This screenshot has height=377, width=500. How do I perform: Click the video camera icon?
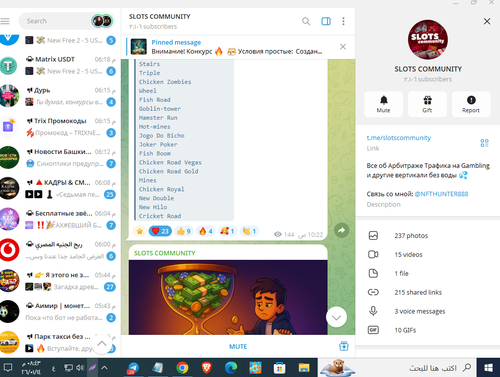click(x=373, y=255)
